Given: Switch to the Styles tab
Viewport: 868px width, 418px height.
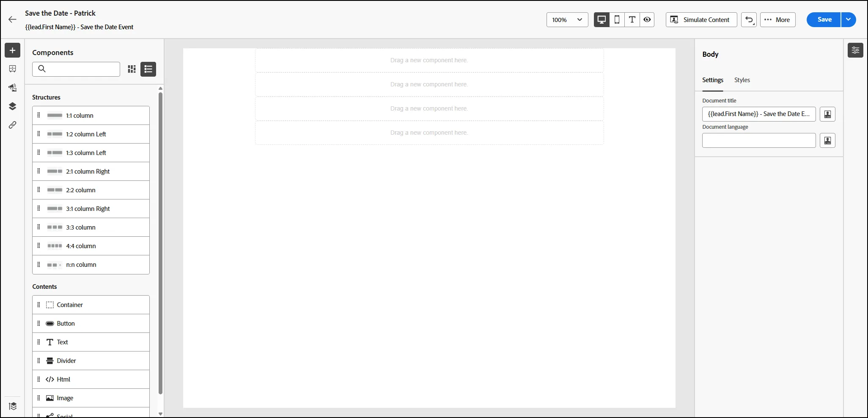Looking at the screenshot, I should tap(742, 80).
